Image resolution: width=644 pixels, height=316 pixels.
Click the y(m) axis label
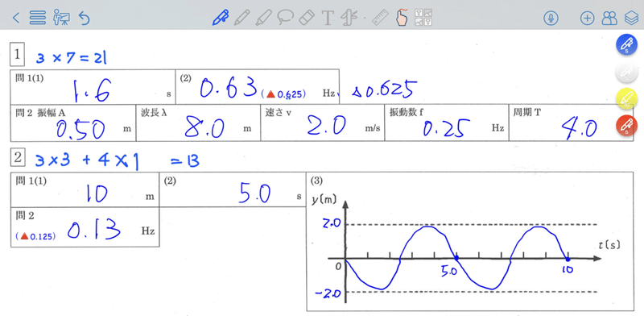click(x=324, y=200)
